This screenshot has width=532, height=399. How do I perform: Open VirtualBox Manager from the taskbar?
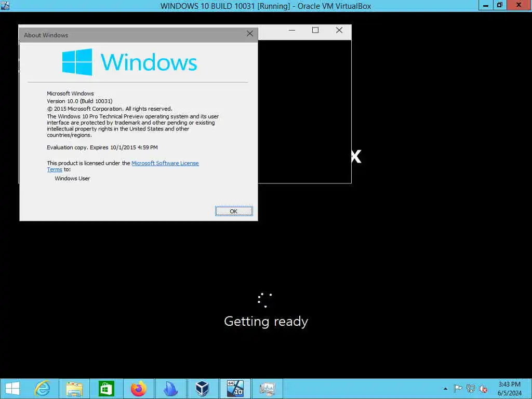[x=202, y=389]
